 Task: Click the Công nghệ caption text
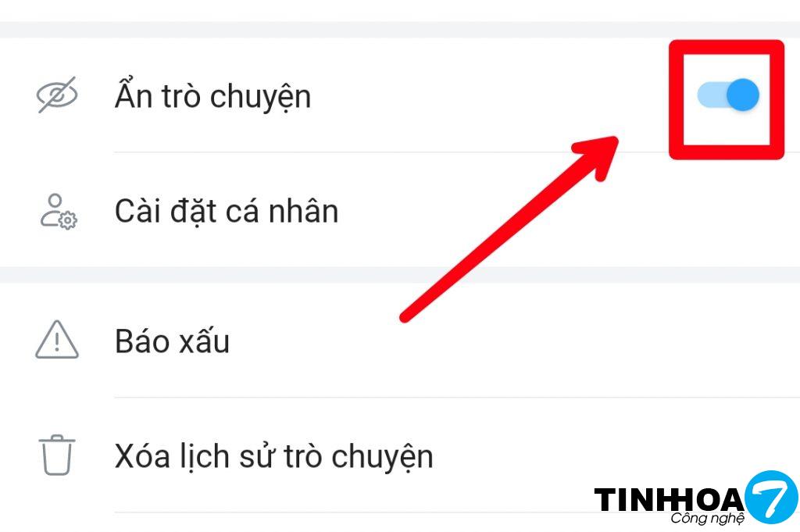click(707, 518)
